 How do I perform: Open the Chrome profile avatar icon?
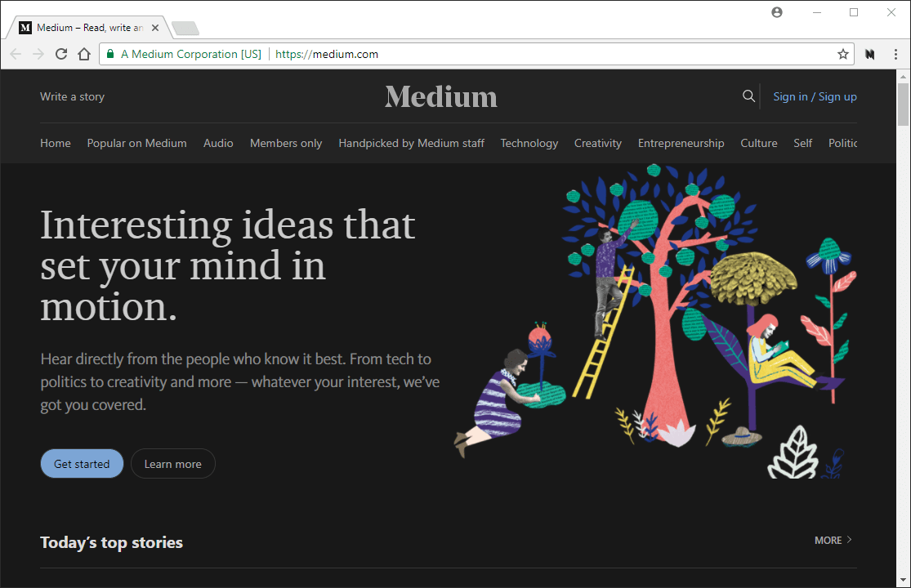point(776,12)
